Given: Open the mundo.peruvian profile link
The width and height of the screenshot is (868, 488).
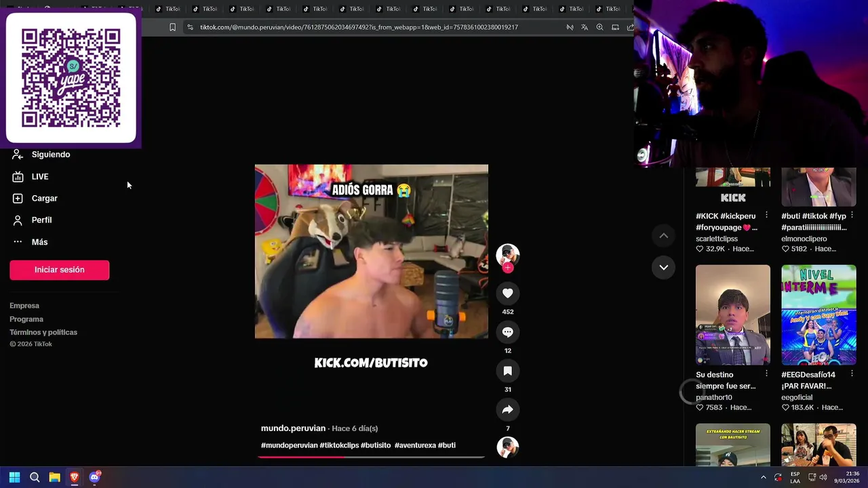Looking at the screenshot, I should coord(293,428).
